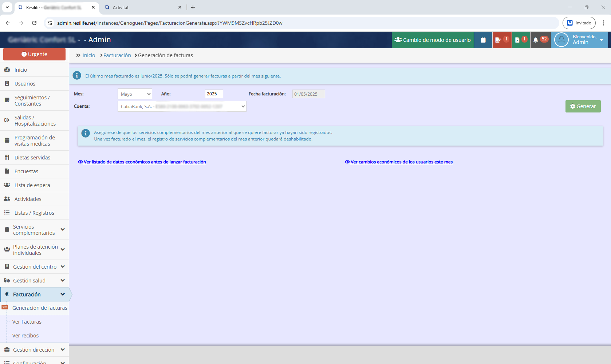Viewport: 611px width, 364px height.
Task: Close the Activitat tab
Action: click(180, 7)
